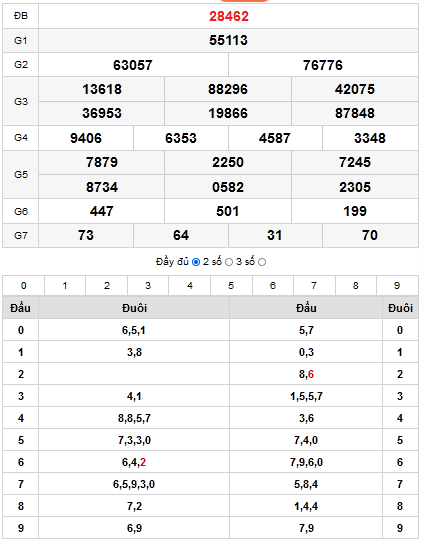Viewport: 424px width, 544px height.
Task: Click the G5 number 8734
Action: pyautogui.click(x=102, y=187)
